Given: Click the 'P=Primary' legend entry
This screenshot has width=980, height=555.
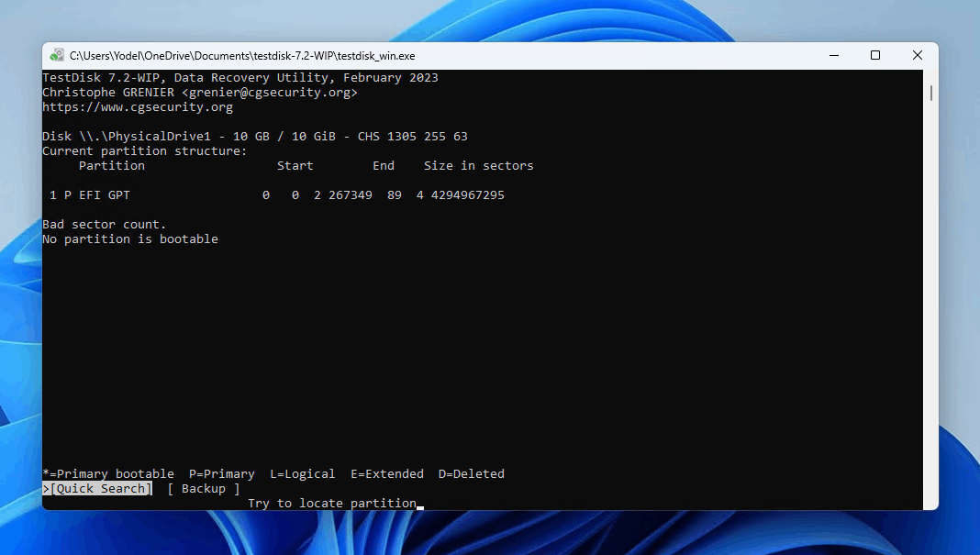Looking at the screenshot, I should tap(222, 473).
